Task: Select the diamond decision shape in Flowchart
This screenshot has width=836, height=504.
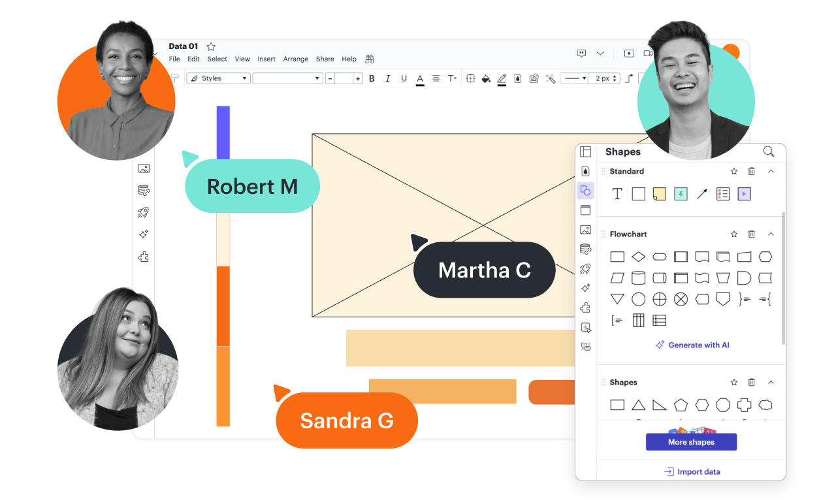Action: click(638, 257)
